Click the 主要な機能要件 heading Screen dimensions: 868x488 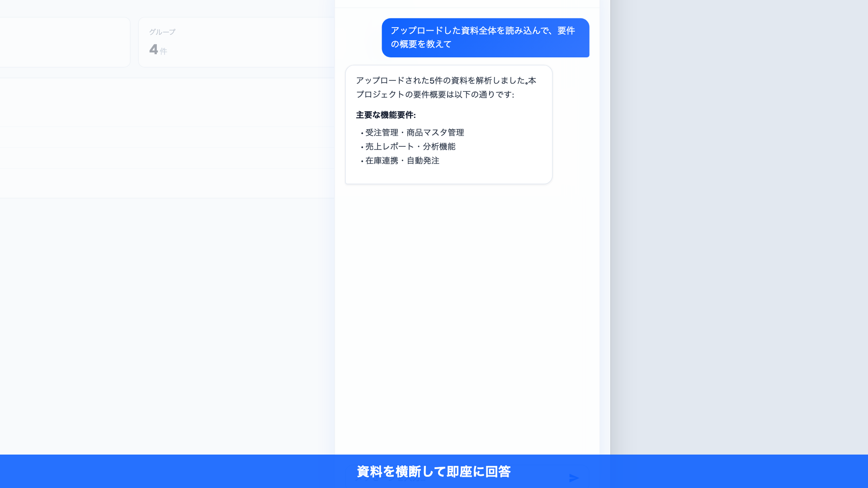coord(386,115)
